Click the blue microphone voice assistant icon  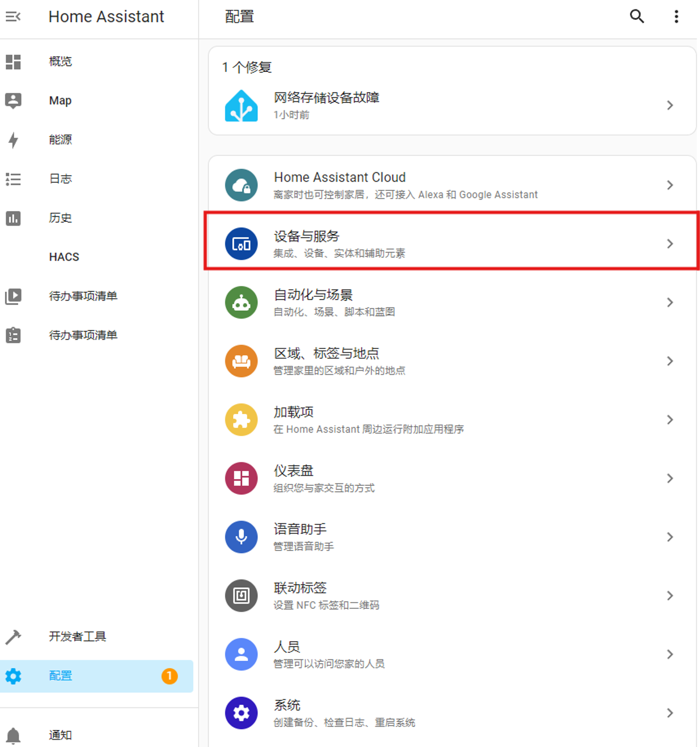(241, 537)
